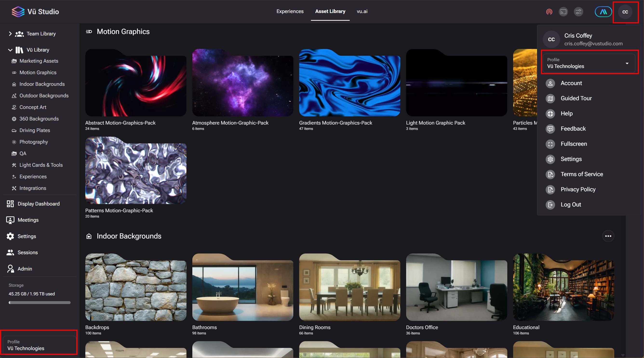
Task: Open the bottom-left sidebar Profile selector
Action: (39, 345)
